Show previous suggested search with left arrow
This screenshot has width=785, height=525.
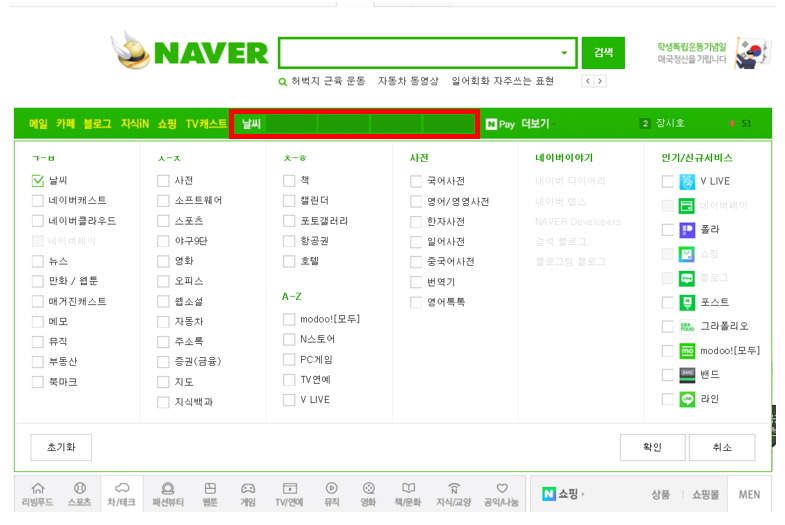tap(588, 81)
